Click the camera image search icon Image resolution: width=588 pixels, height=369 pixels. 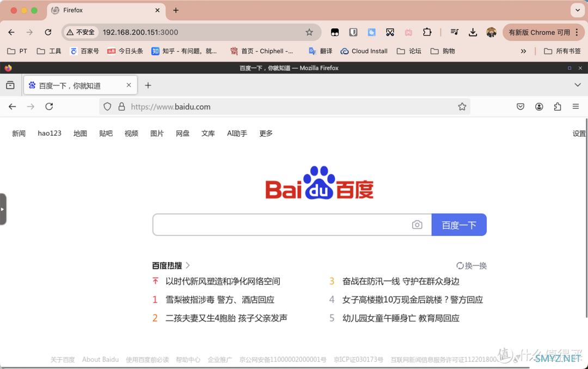coord(417,225)
